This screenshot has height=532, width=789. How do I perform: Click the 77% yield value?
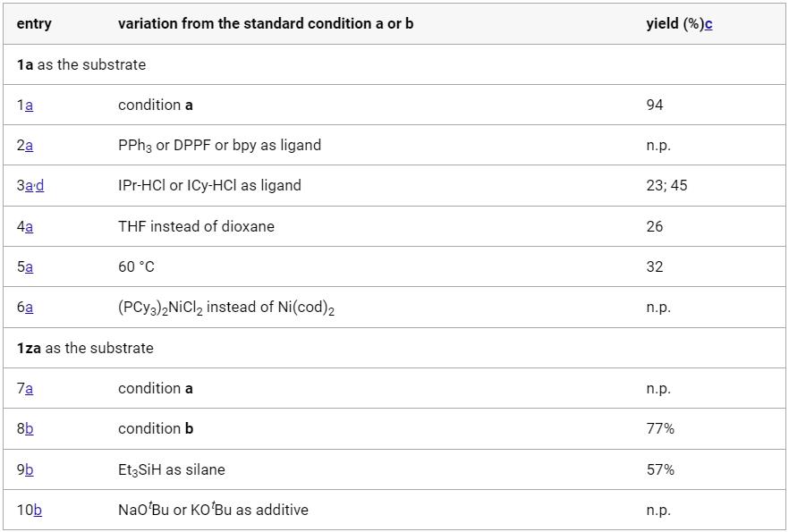[x=660, y=429]
